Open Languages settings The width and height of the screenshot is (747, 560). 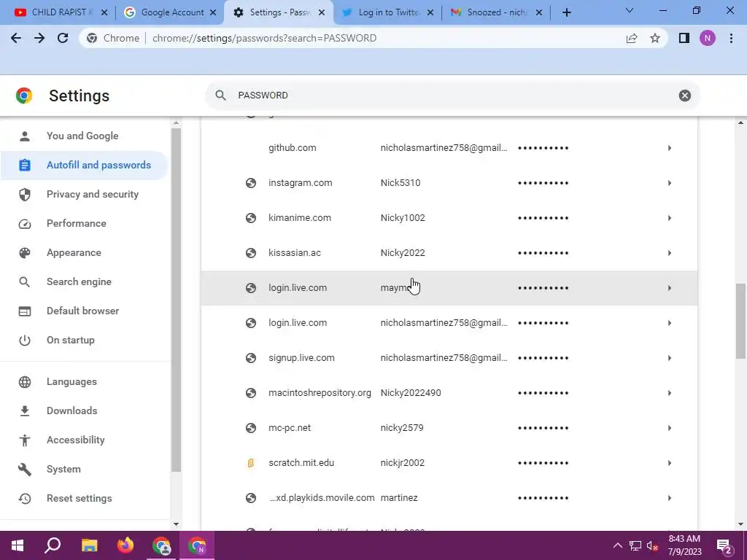point(84,382)
